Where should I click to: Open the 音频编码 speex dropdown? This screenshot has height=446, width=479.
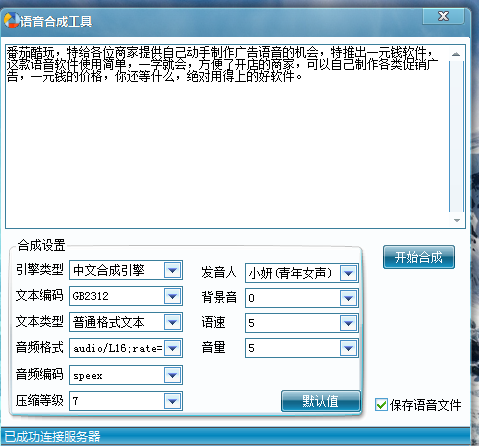point(173,375)
